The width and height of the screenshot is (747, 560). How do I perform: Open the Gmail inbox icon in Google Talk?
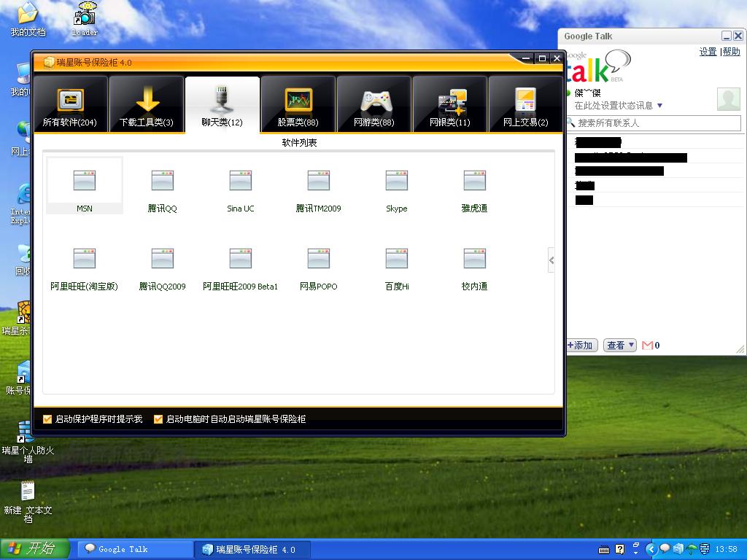click(x=648, y=345)
